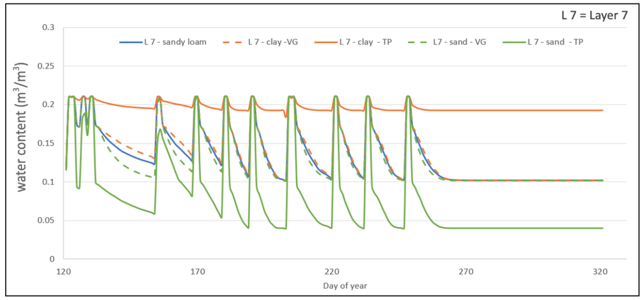Click the dashed orange clay-VG legend marker

tap(232, 42)
